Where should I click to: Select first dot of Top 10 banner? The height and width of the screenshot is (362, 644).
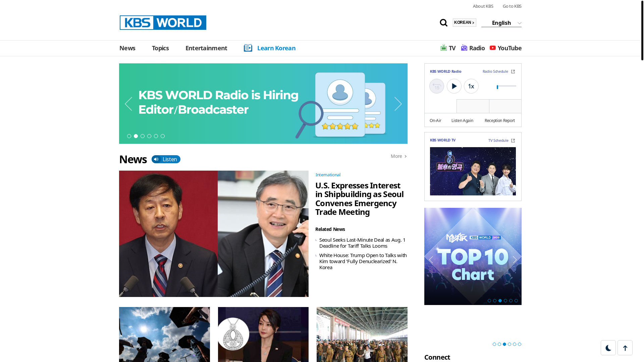[x=489, y=301]
